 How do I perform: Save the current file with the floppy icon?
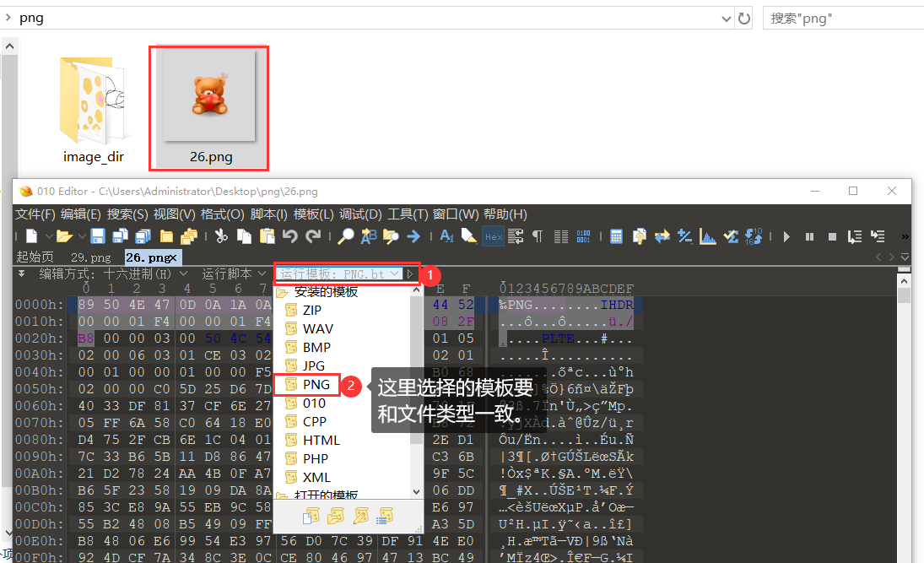(x=98, y=236)
